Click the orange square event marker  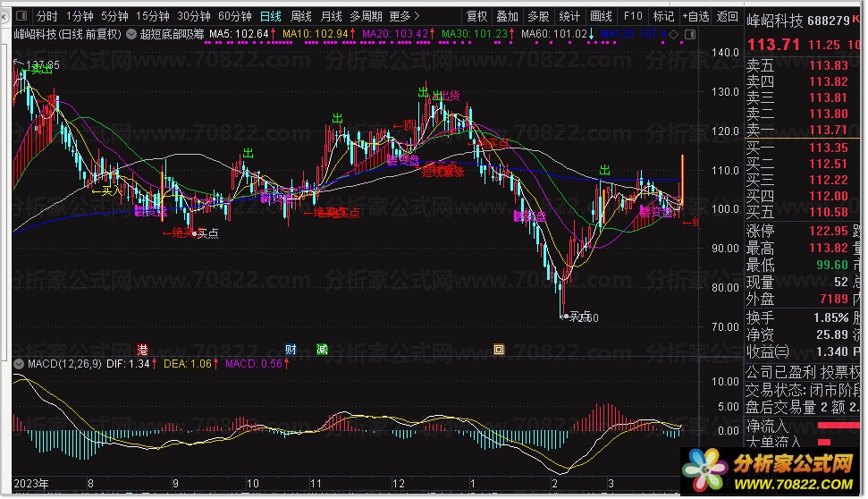pyautogui.click(x=499, y=350)
